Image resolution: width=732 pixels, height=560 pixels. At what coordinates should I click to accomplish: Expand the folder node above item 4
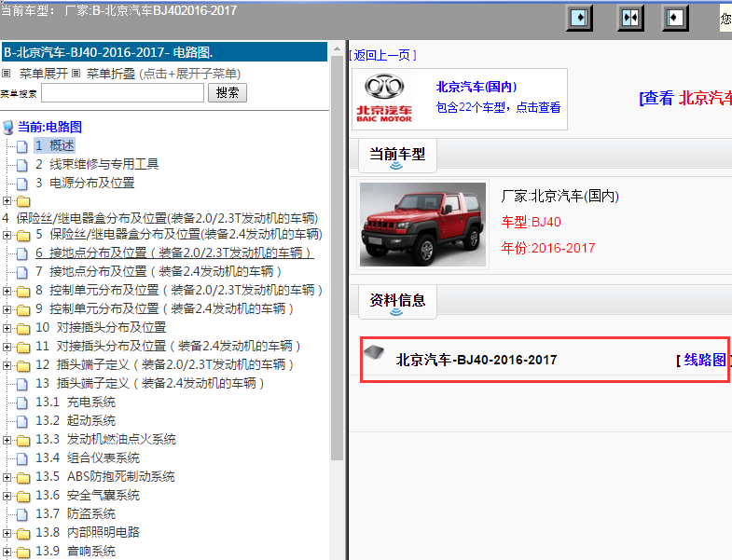pyautogui.click(x=7, y=200)
